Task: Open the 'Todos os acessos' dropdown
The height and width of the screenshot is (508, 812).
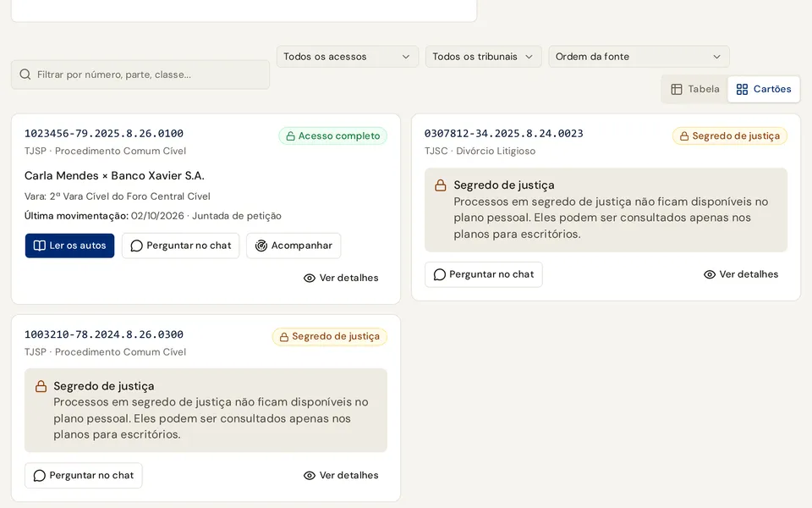Action: pos(347,57)
